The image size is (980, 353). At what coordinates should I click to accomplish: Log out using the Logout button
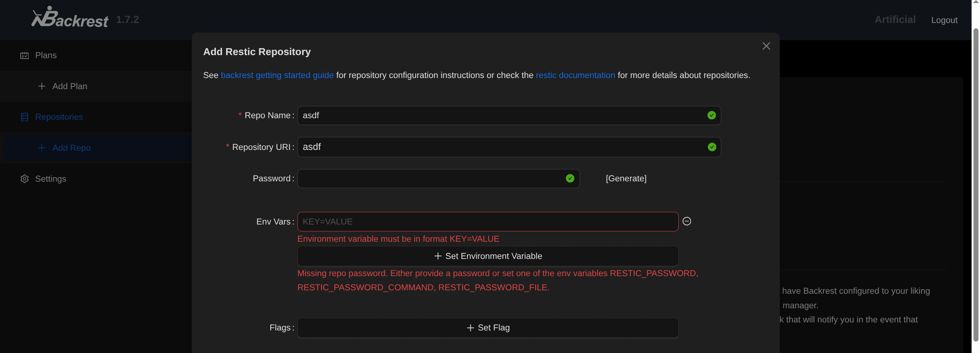(x=944, y=20)
